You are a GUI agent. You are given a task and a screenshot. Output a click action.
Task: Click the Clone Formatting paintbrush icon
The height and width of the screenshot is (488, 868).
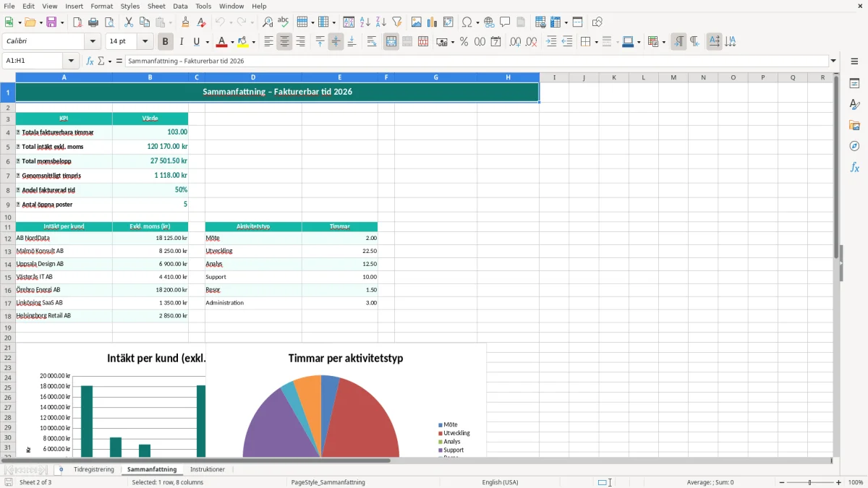tap(185, 22)
